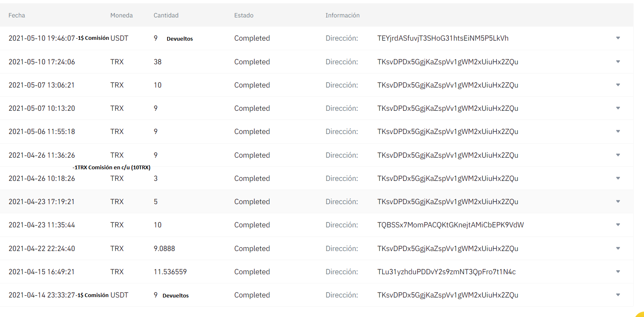Click the Fecha column header
This screenshot has width=644, height=317.
click(17, 15)
